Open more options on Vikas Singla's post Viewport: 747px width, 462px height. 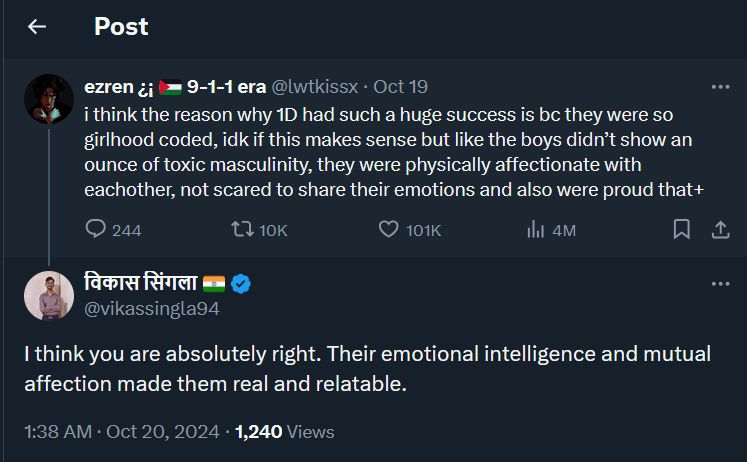pos(720,284)
